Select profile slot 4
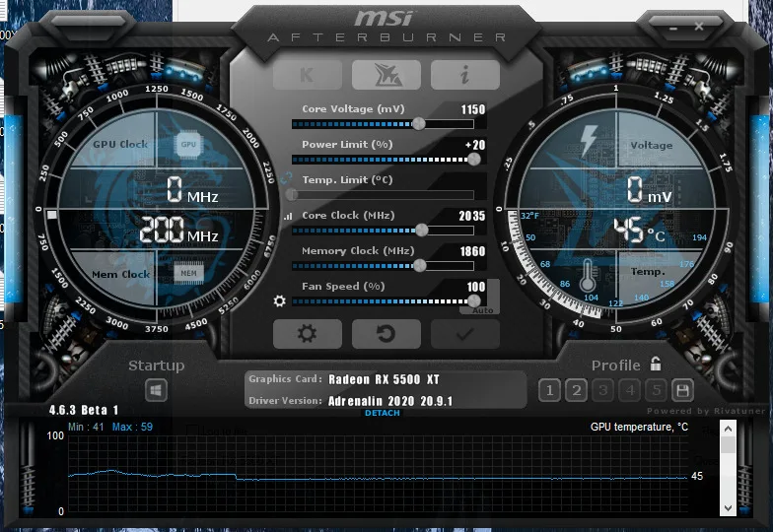Image resolution: width=773 pixels, height=532 pixels. 629,390
